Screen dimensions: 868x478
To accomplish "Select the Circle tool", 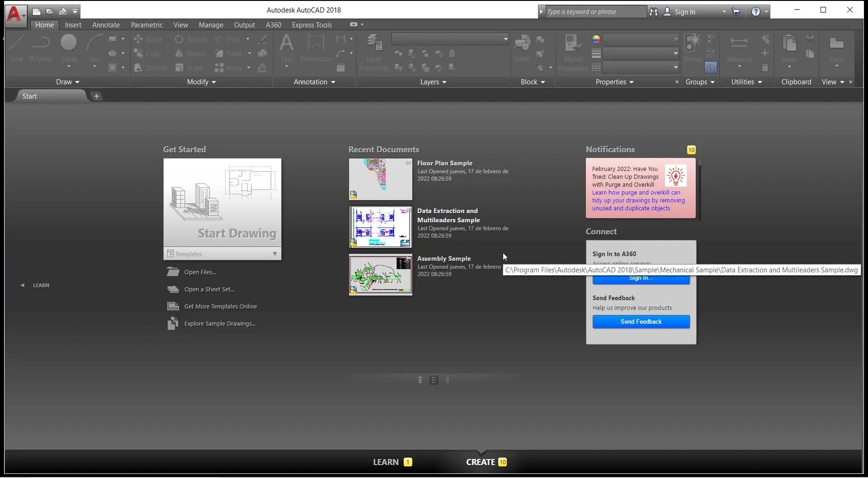I will point(69,51).
